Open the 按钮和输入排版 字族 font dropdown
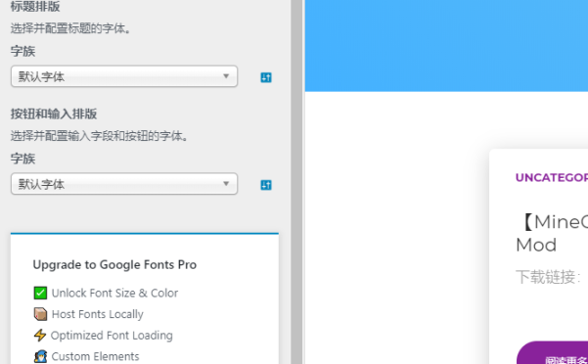Screen dimensions: 588x364 pyautogui.click(x=124, y=184)
